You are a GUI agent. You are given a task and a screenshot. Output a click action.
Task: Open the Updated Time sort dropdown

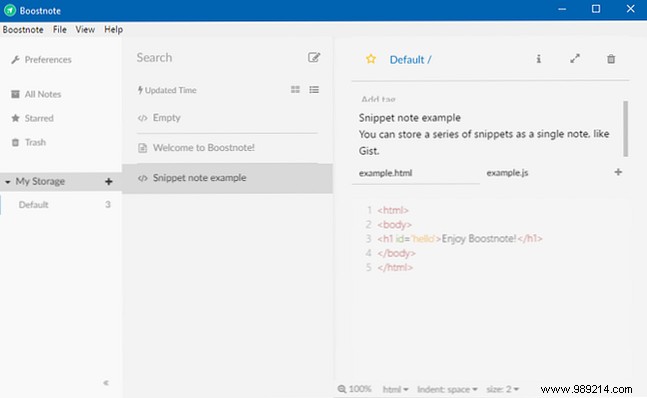click(x=167, y=90)
